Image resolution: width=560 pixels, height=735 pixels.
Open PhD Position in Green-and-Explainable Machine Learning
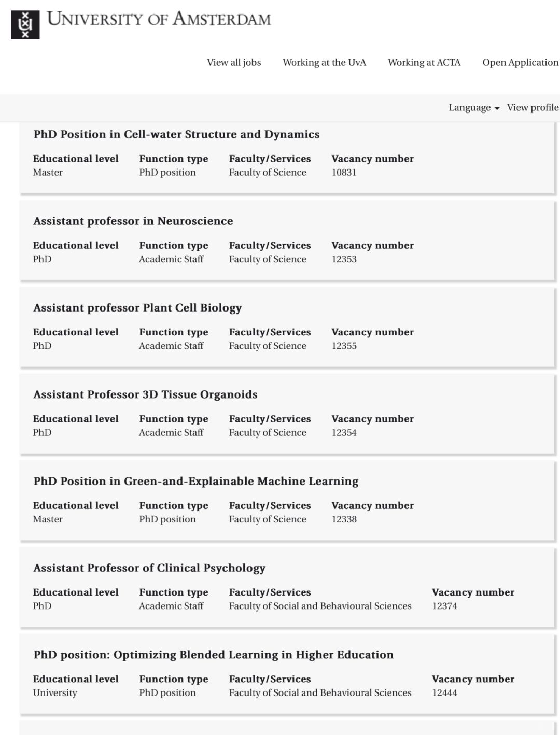click(196, 481)
